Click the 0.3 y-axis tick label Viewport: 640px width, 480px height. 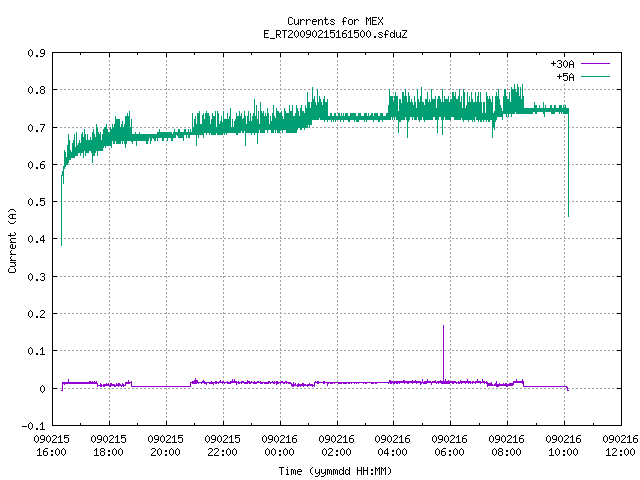pos(36,277)
